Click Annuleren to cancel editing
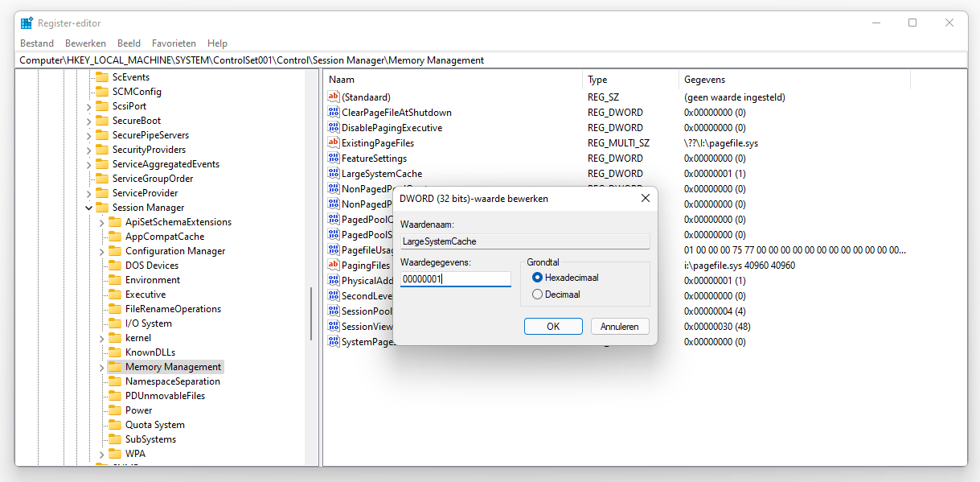 [619, 326]
